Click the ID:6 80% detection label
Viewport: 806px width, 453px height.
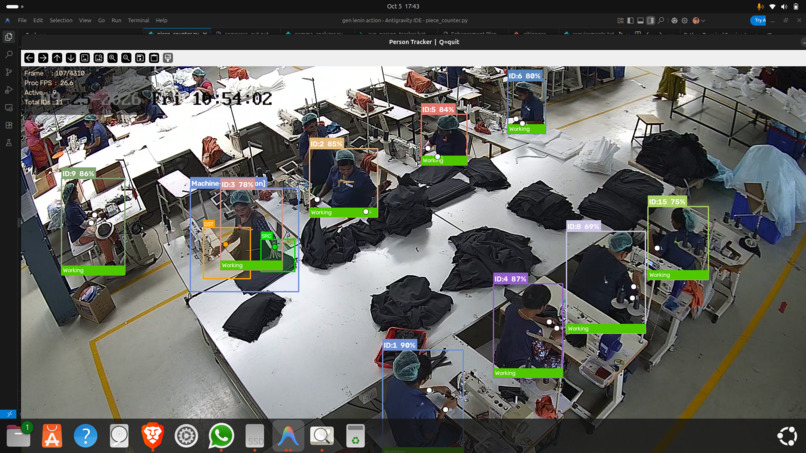[525, 76]
